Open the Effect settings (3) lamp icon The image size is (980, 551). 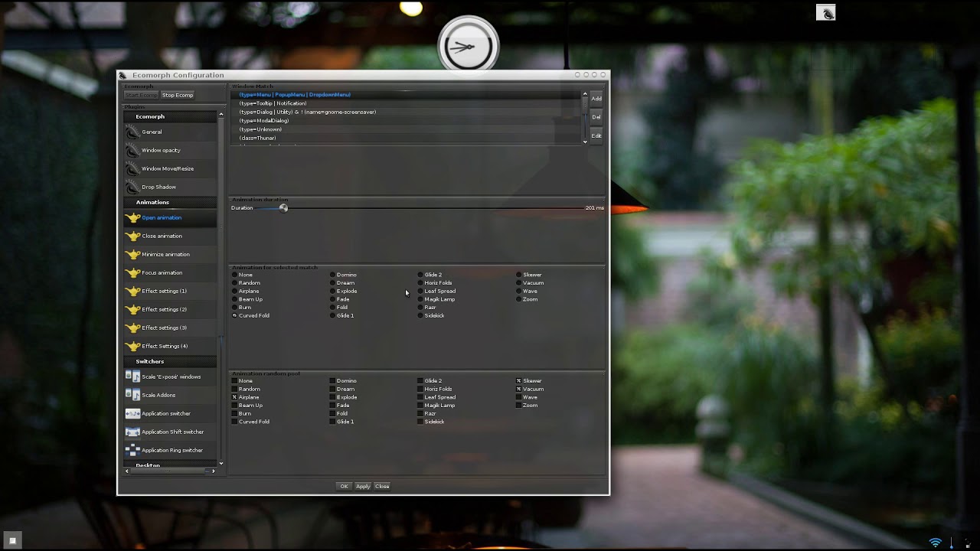(x=132, y=328)
